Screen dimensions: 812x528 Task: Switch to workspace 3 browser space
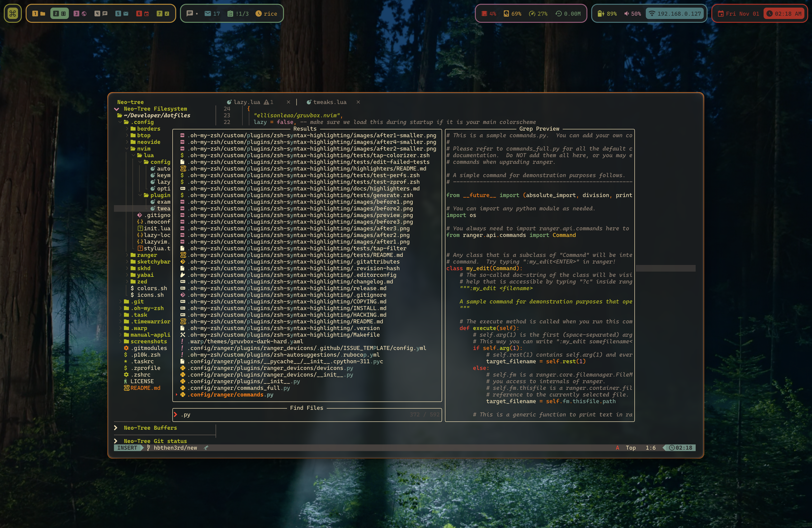click(x=80, y=14)
